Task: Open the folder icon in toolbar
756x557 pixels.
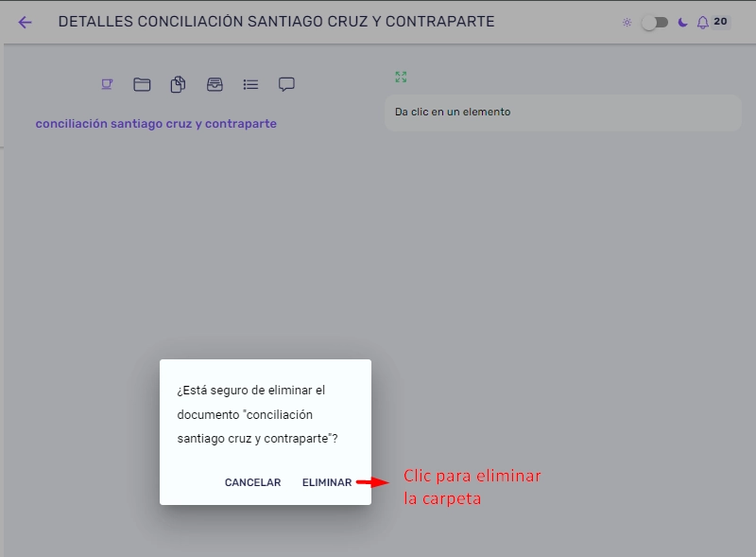Action: (142, 84)
